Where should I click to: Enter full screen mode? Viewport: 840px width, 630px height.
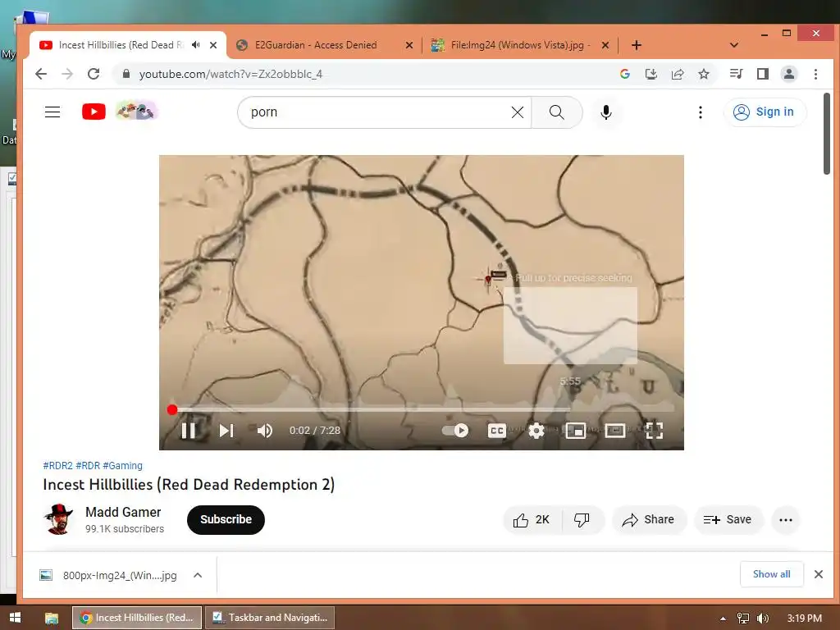[x=654, y=430]
